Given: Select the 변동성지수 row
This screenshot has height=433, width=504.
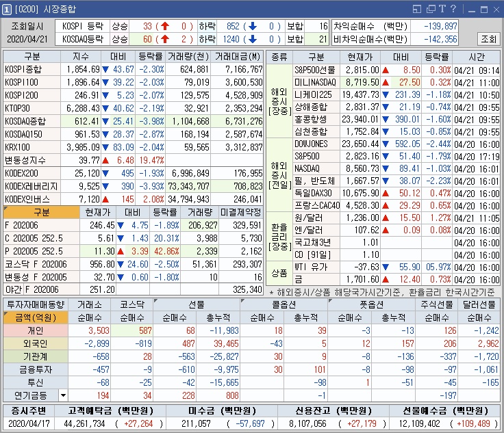Looking at the screenshot, I should coord(134,160).
